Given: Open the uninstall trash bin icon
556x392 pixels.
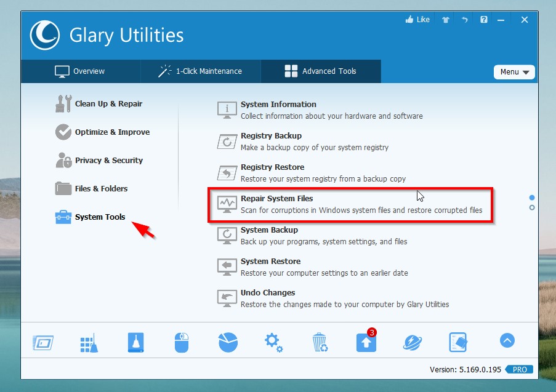Looking at the screenshot, I should [320, 342].
